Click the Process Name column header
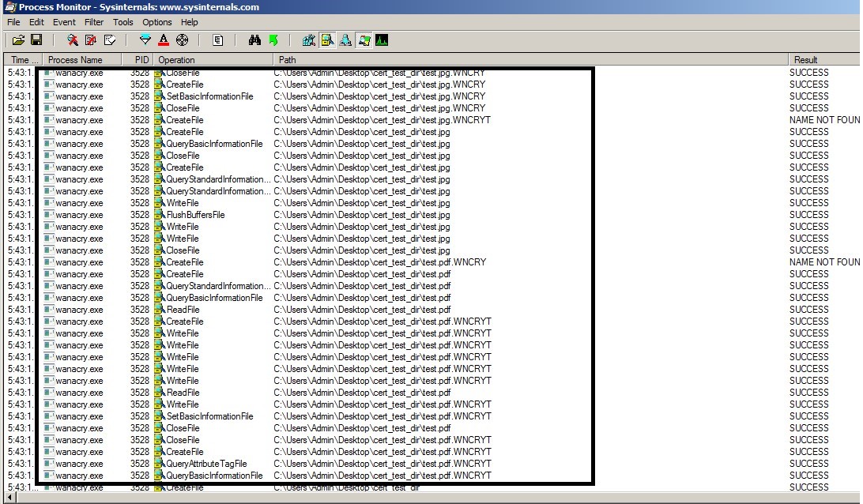 coord(82,60)
